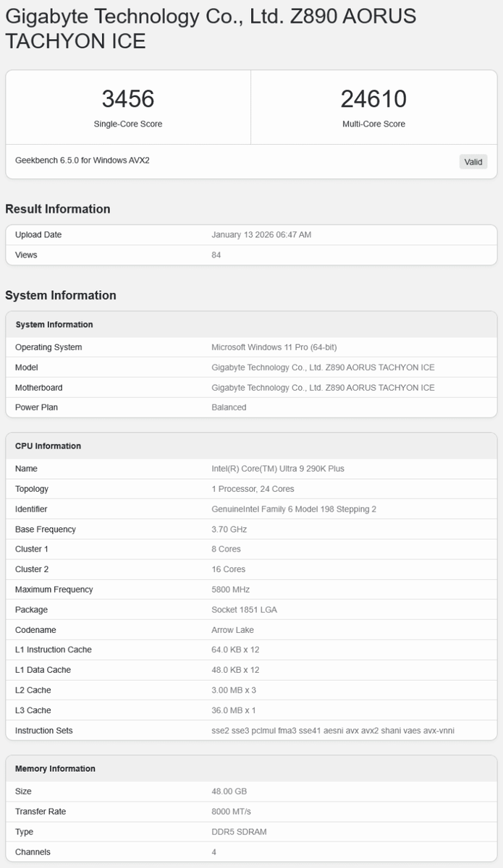The image size is (503, 868).
Task: Click the Instruction Sets list value
Action: tap(333, 731)
